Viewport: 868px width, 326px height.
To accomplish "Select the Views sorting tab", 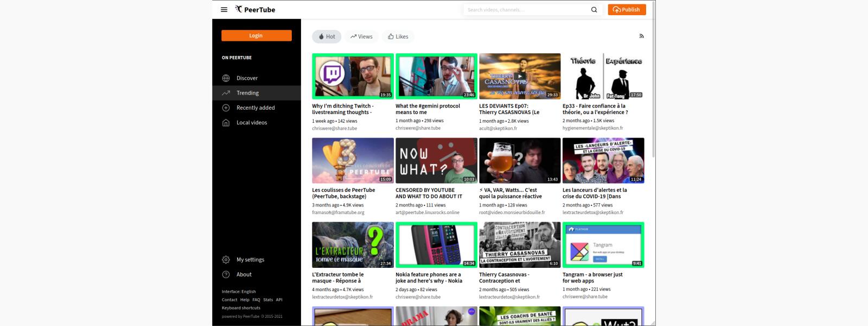I will click(361, 36).
